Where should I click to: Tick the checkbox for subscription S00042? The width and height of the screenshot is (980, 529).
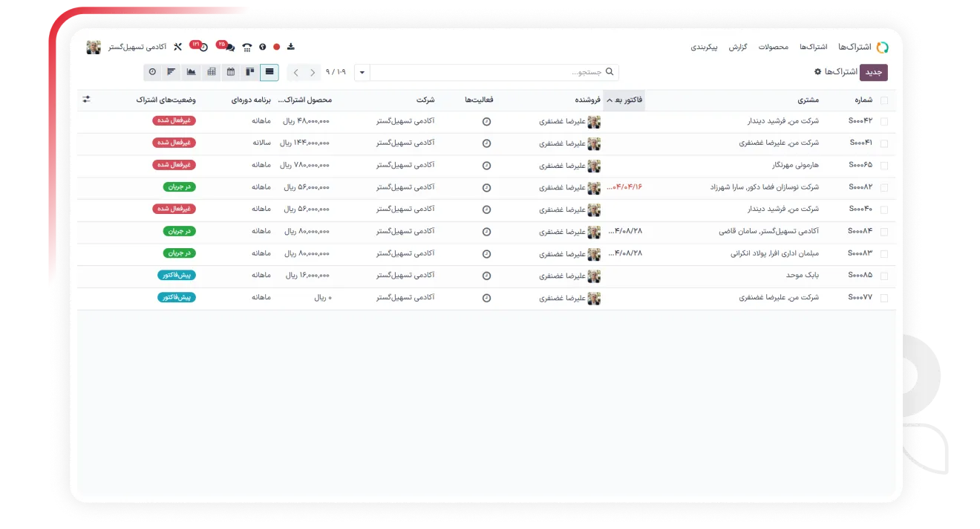pyautogui.click(x=883, y=121)
